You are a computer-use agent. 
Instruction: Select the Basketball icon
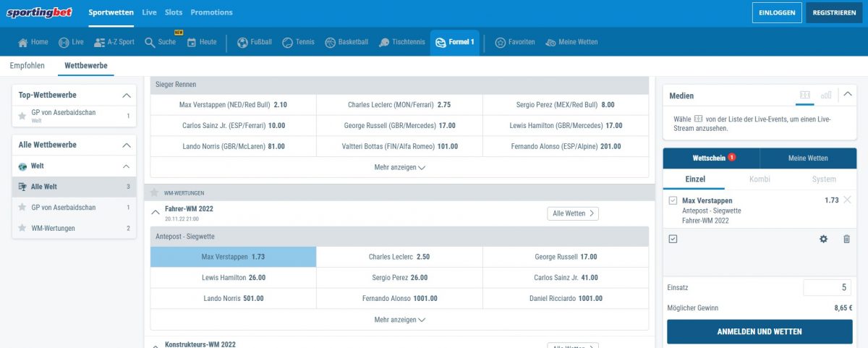331,42
